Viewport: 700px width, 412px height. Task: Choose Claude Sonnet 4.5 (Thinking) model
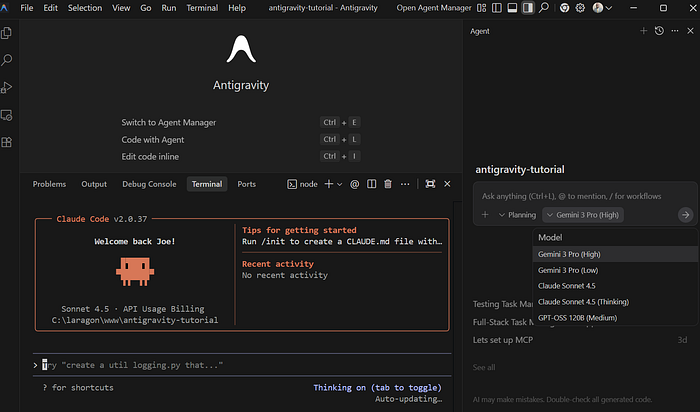click(615, 302)
